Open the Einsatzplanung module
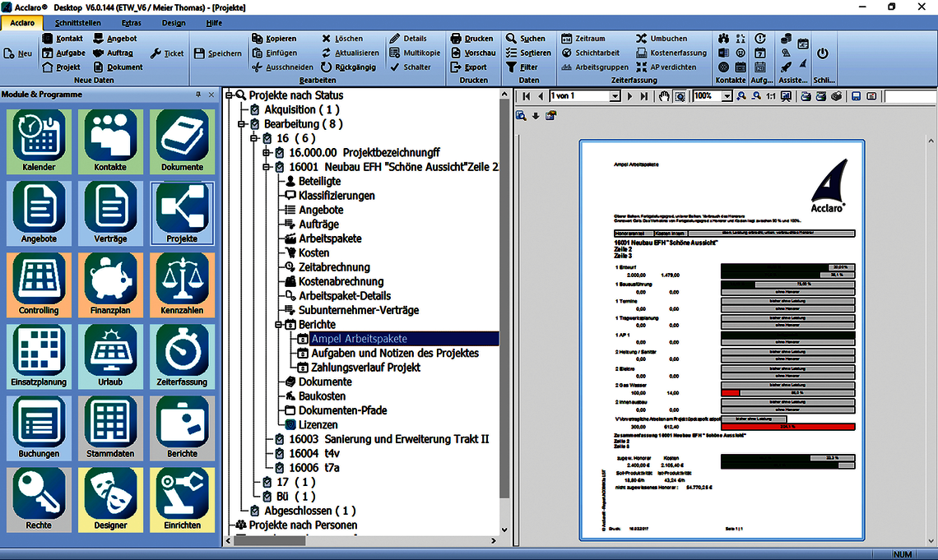Image resolution: width=938 pixels, height=560 pixels. pyautogui.click(x=39, y=356)
